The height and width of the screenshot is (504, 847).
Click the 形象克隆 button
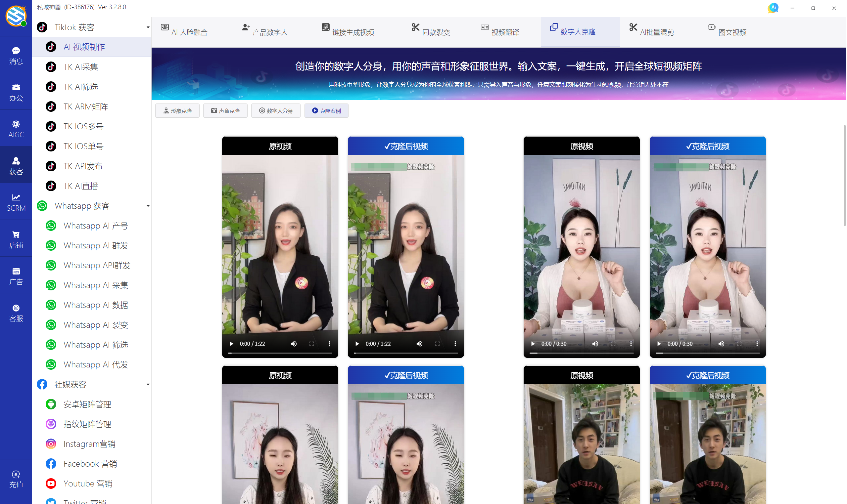click(177, 111)
